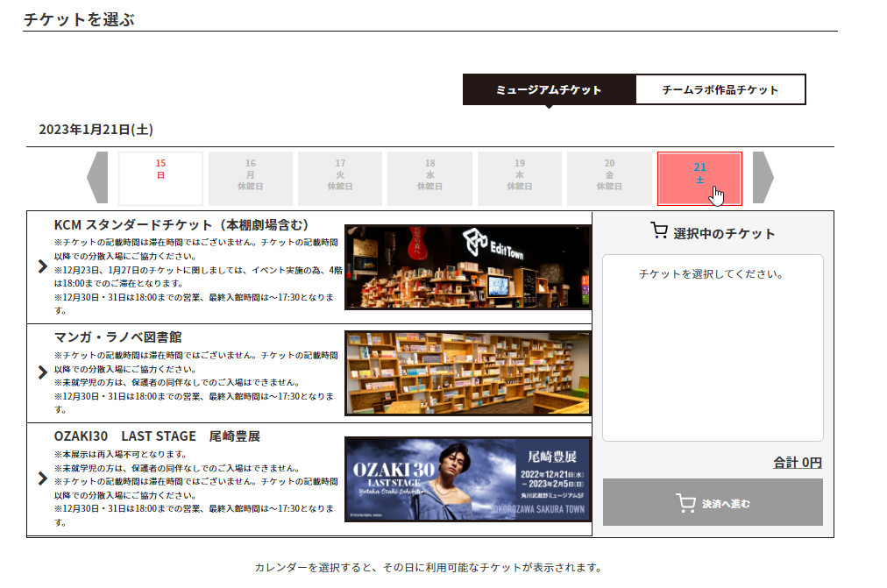Go to the next week with the right arrow
The height and width of the screenshot is (588, 887).
click(x=763, y=178)
